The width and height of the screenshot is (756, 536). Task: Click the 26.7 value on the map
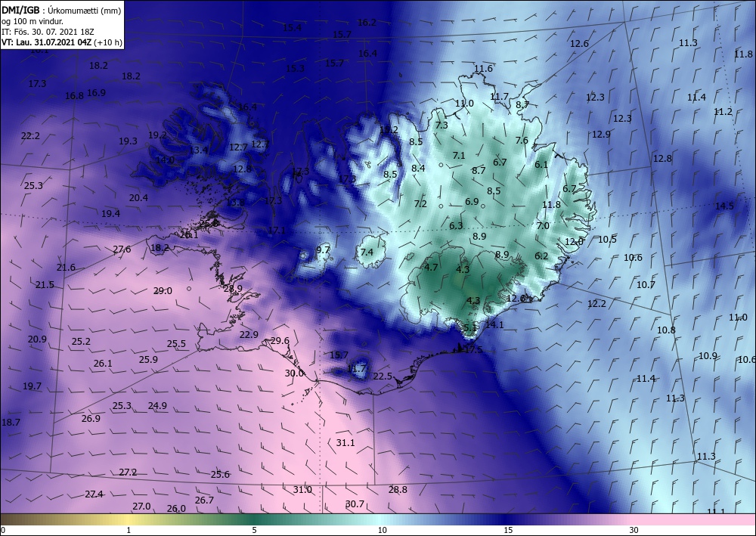coord(204,500)
